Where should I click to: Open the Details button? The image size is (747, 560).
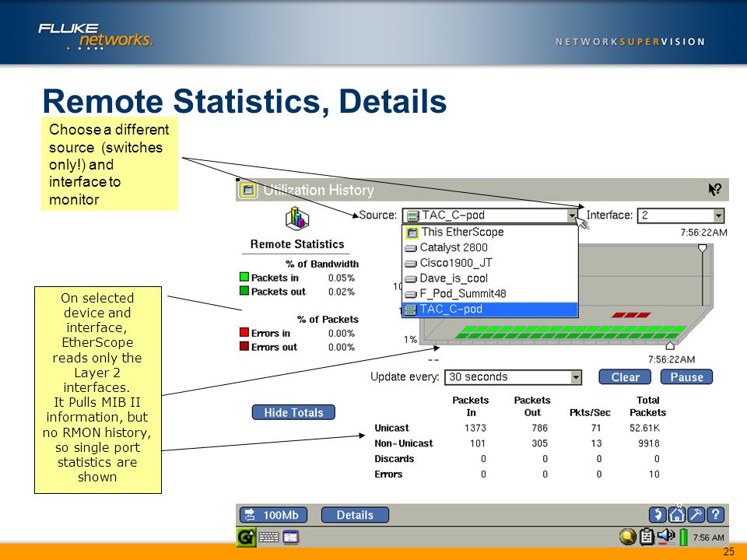[x=355, y=515]
